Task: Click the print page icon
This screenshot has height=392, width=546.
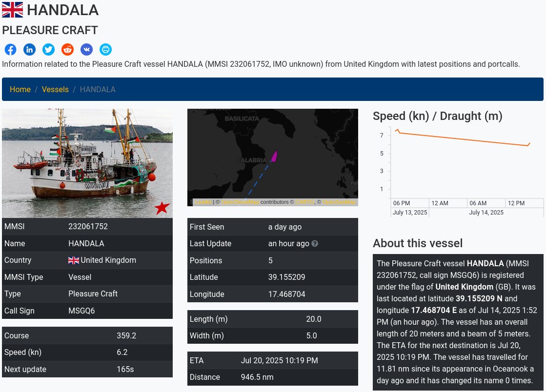Action: 105,49
